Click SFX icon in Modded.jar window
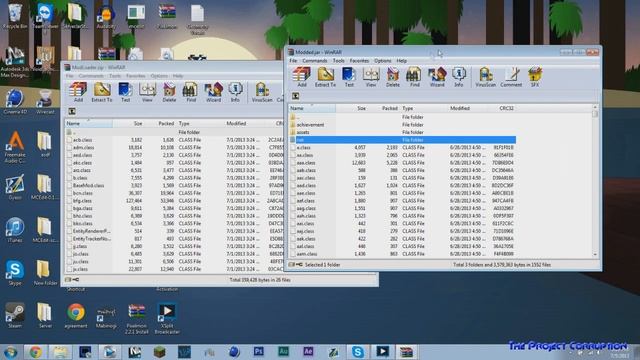 pyautogui.click(x=535, y=77)
